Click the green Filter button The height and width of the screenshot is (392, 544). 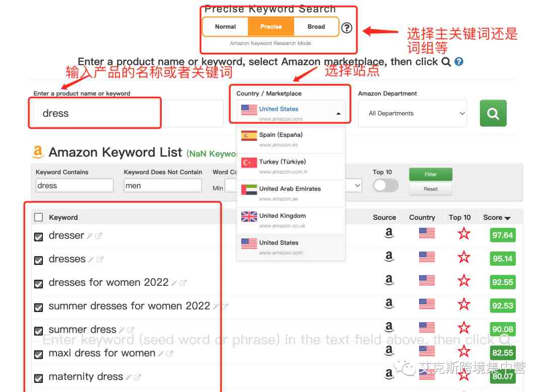[x=431, y=174]
